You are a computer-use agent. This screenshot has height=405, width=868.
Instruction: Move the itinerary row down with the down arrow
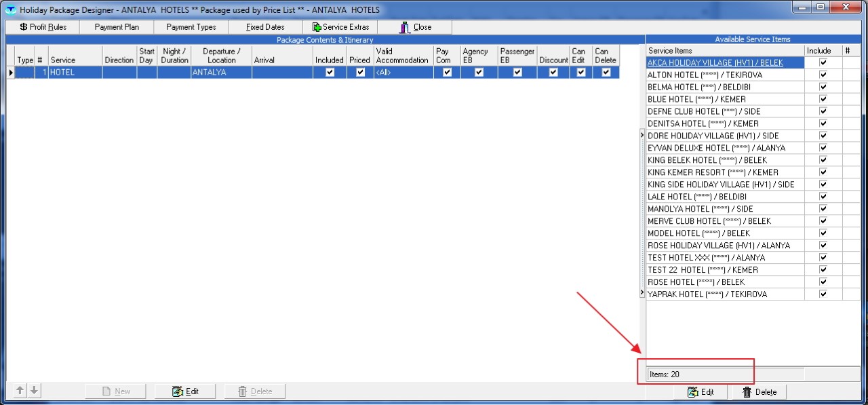[x=34, y=391]
